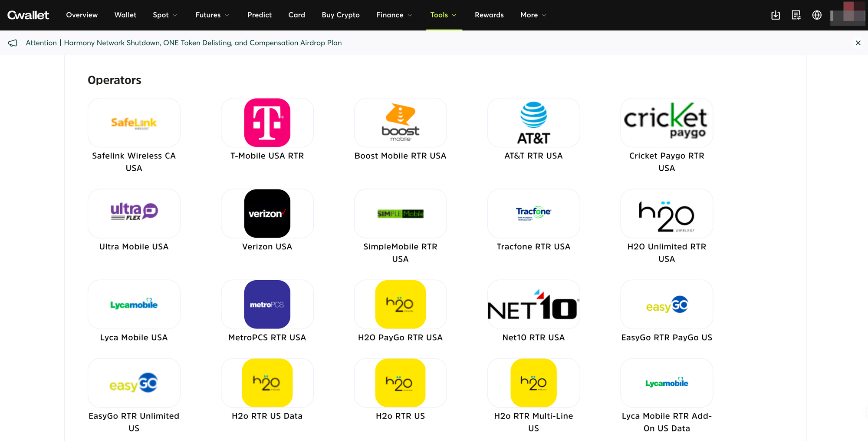
Task: Pick the MetroPCS RTR USA logo
Action: [267, 304]
